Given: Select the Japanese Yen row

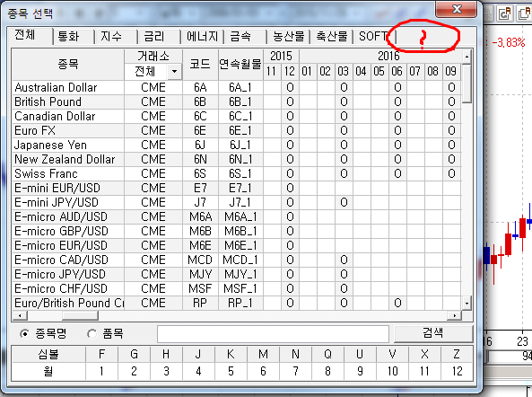Looking at the screenshot, I should [x=237, y=145].
